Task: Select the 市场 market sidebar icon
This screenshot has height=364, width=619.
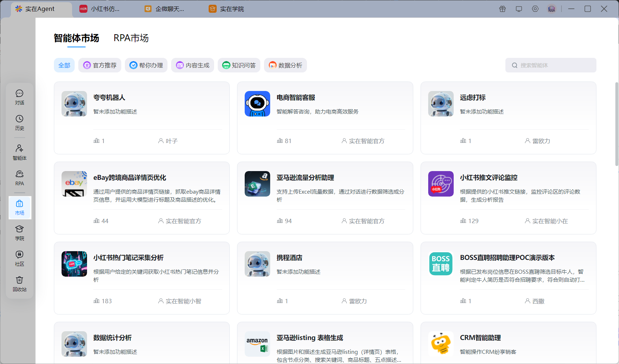Action: [x=20, y=207]
